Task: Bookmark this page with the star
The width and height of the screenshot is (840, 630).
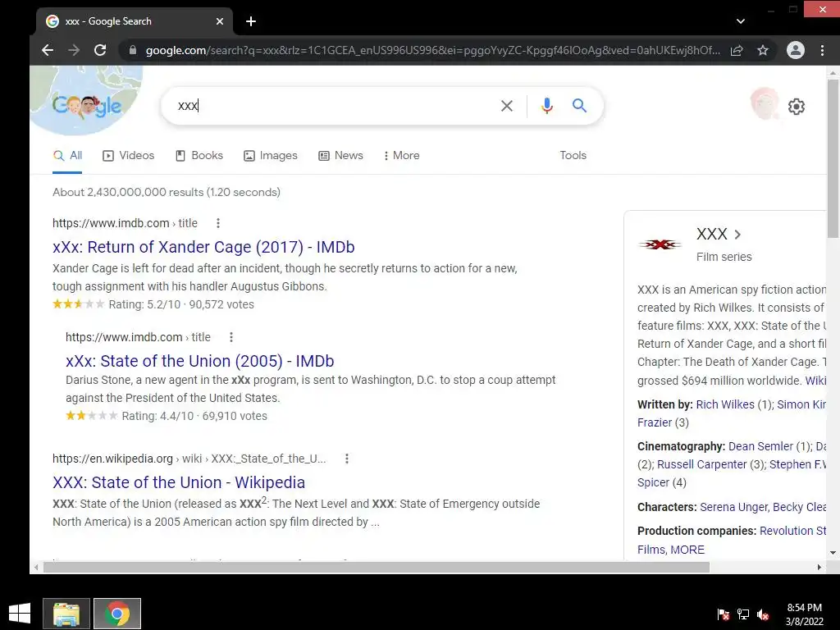Action: click(x=763, y=50)
